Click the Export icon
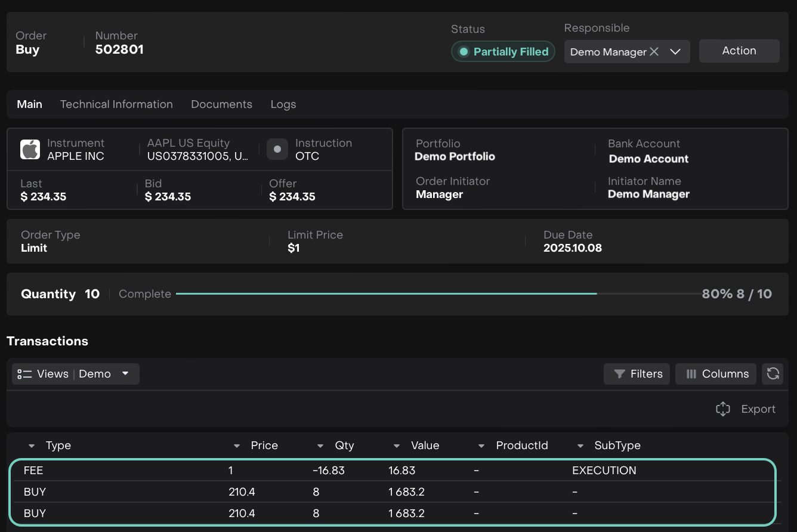Image resolution: width=797 pixels, height=532 pixels. [x=722, y=409]
